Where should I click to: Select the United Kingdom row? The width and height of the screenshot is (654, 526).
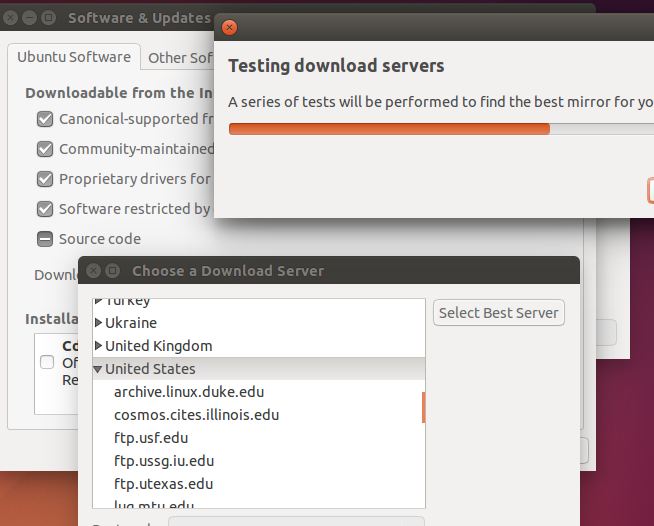259,346
